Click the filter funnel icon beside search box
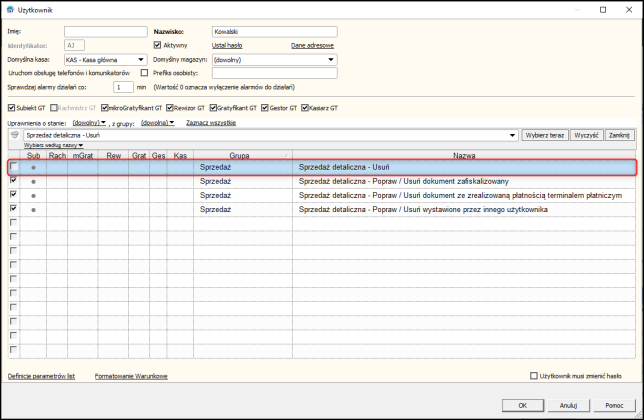Image resolution: width=644 pixels, height=420 pixels. point(15,135)
